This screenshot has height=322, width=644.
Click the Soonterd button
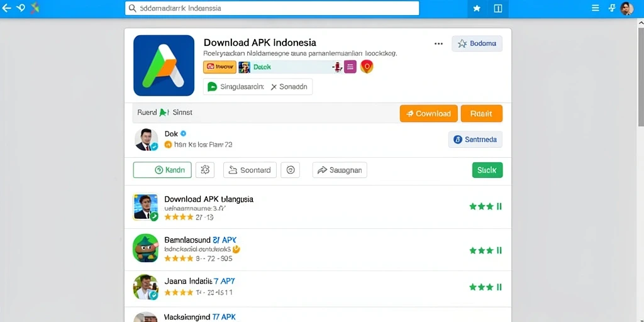250,170
